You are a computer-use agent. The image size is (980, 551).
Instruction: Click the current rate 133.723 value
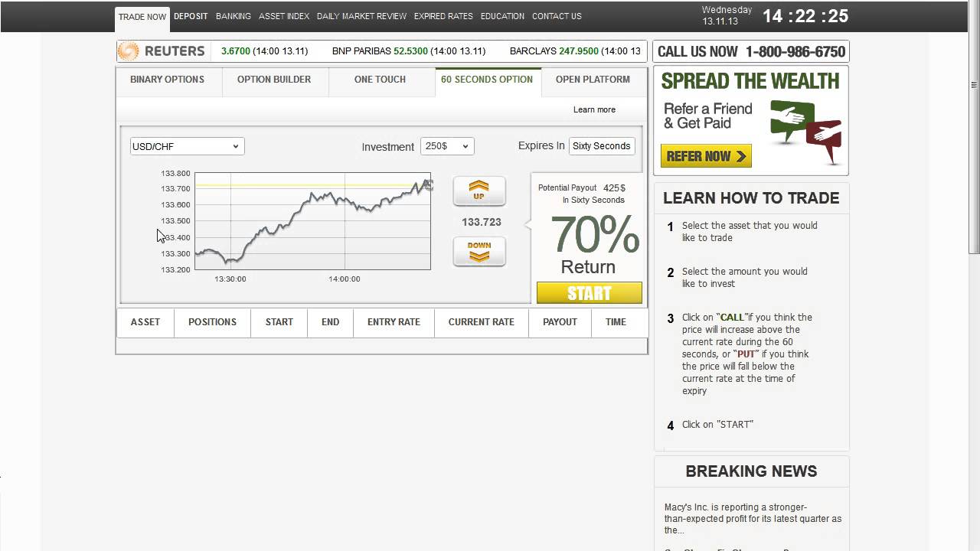[x=481, y=222]
